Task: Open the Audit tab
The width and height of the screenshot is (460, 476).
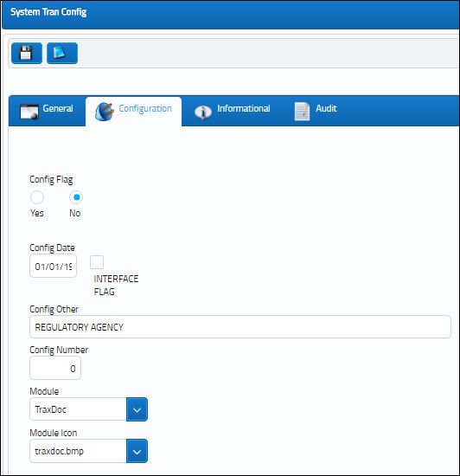Action: click(x=316, y=111)
